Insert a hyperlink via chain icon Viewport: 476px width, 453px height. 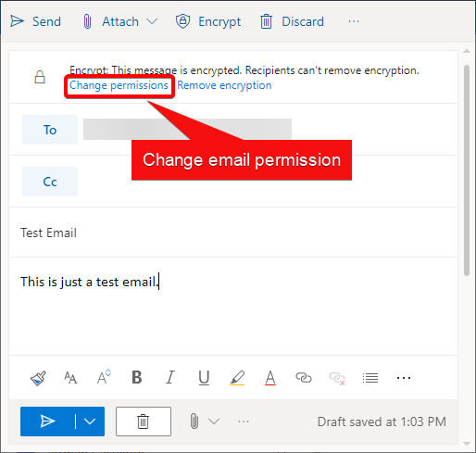click(304, 378)
